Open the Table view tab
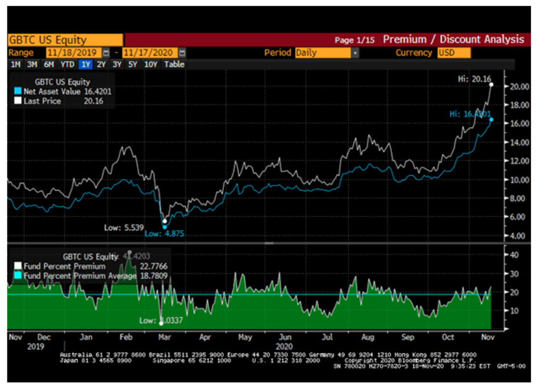Viewport: 538px width, 392px height. coord(174,64)
